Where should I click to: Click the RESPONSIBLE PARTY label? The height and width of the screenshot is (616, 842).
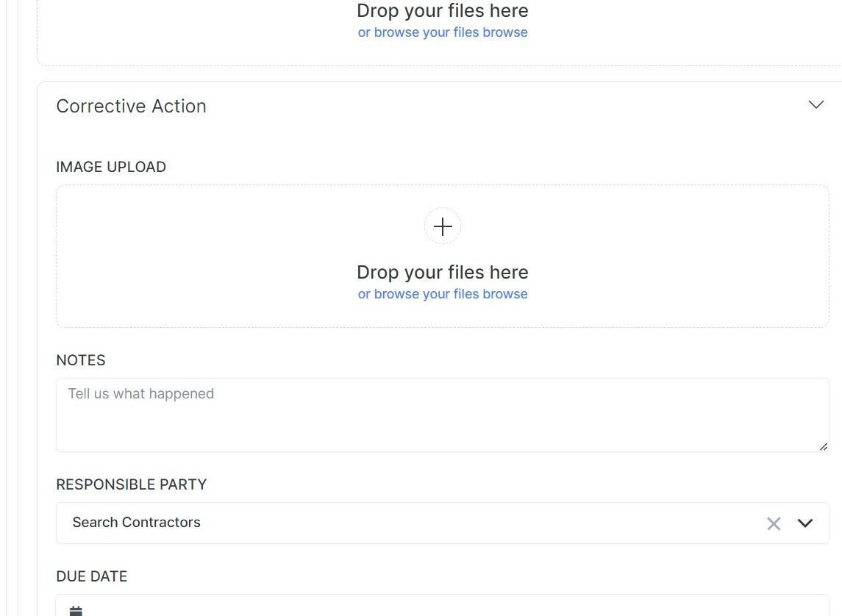click(132, 484)
